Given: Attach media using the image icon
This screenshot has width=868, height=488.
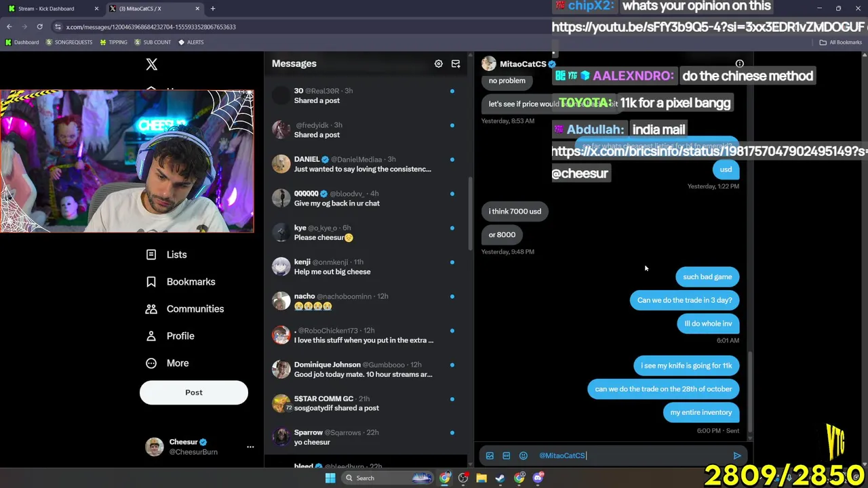Looking at the screenshot, I should 490,455.
